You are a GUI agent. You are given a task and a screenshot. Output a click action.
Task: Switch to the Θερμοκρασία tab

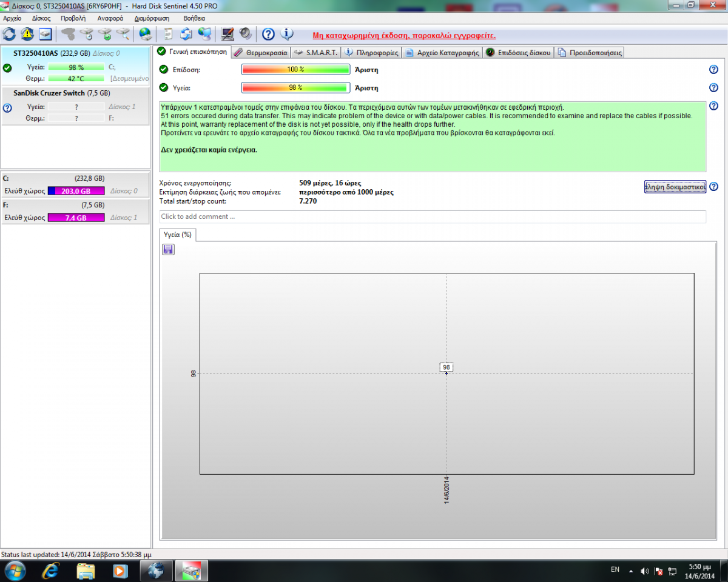[261, 53]
